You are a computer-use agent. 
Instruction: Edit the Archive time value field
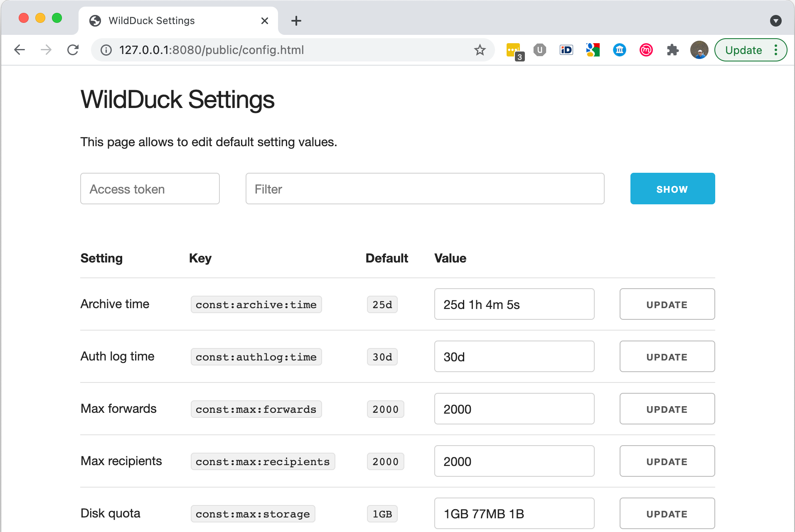(x=514, y=304)
